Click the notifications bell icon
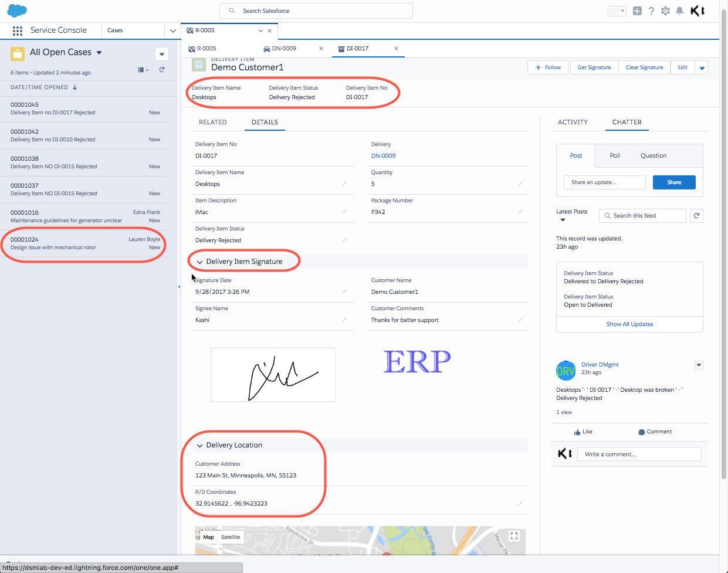 (x=679, y=11)
